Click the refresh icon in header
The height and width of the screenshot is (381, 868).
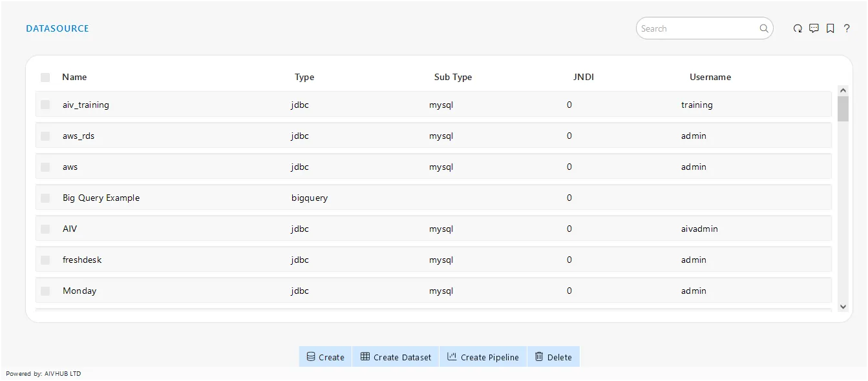tap(798, 28)
